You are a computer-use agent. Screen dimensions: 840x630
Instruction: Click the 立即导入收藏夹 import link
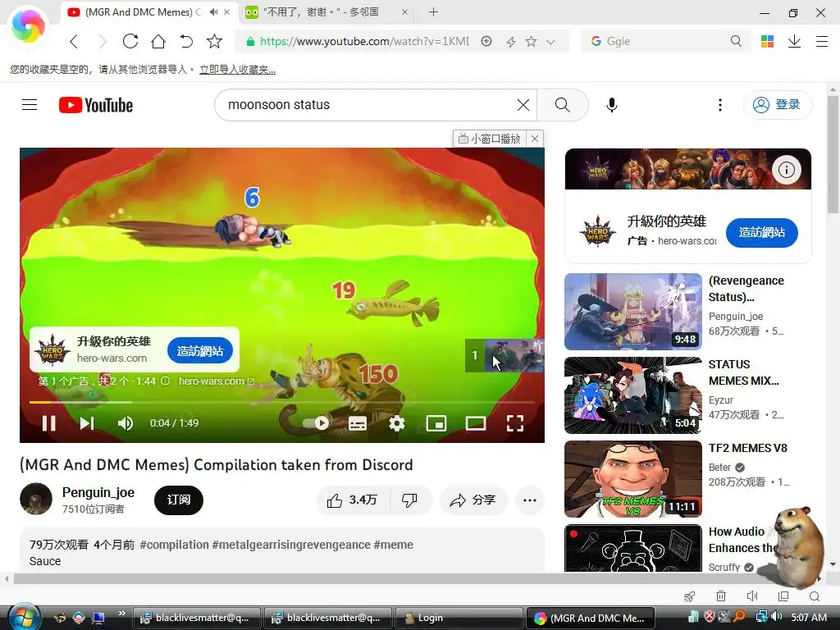[x=237, y=70]
